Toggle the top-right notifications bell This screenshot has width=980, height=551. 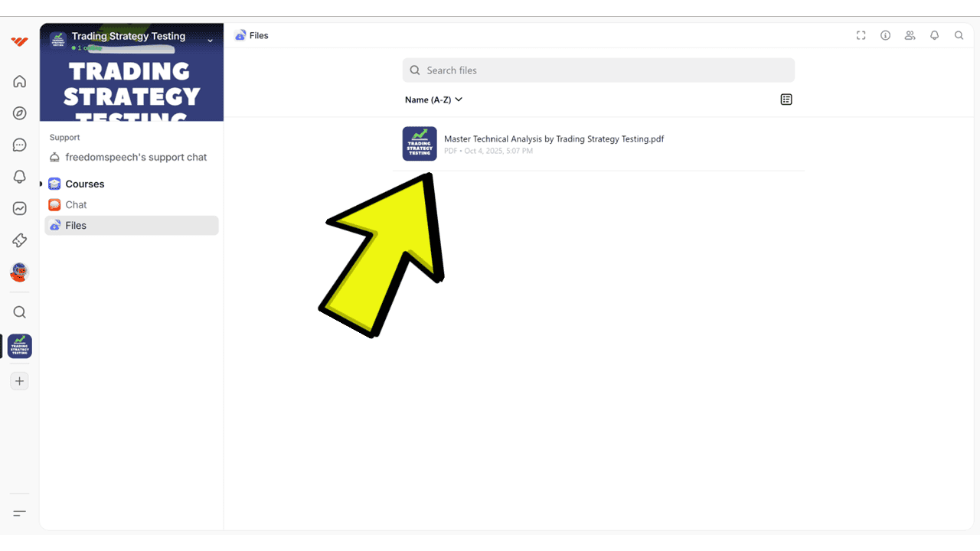[934, 35]
